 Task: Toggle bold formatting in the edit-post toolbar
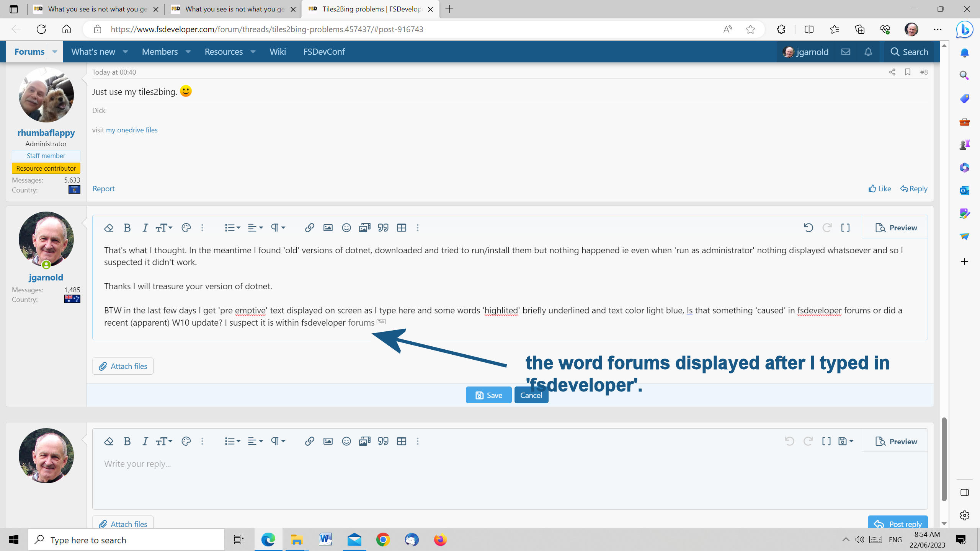click(127, 228)
